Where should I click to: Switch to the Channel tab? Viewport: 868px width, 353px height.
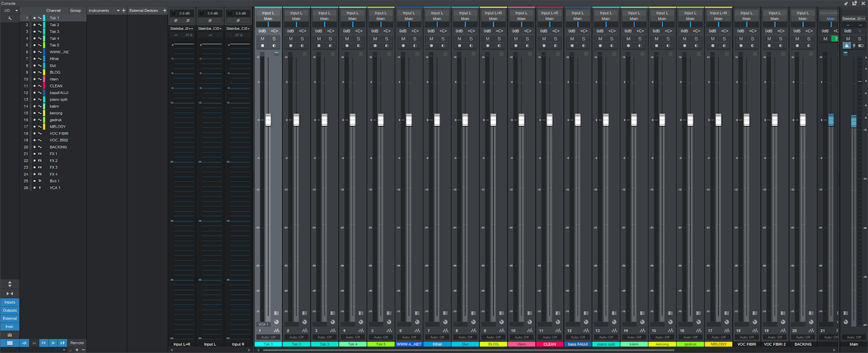pos(53,11)
